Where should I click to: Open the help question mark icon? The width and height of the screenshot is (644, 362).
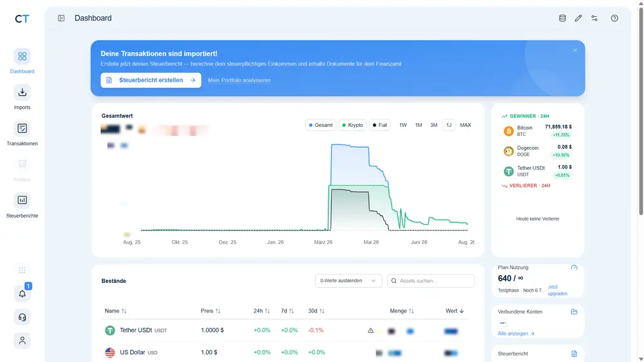pyautogui.click(x=614, y=18)
